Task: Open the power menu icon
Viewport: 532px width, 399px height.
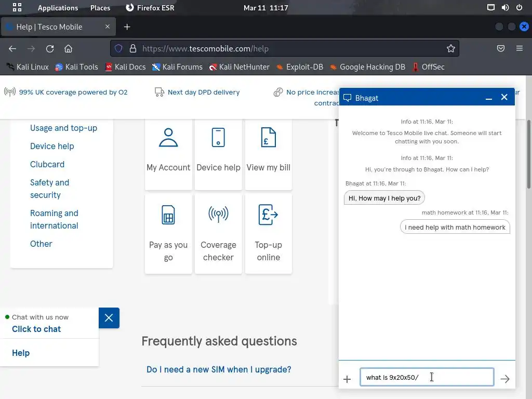Action: pos(519,7)
